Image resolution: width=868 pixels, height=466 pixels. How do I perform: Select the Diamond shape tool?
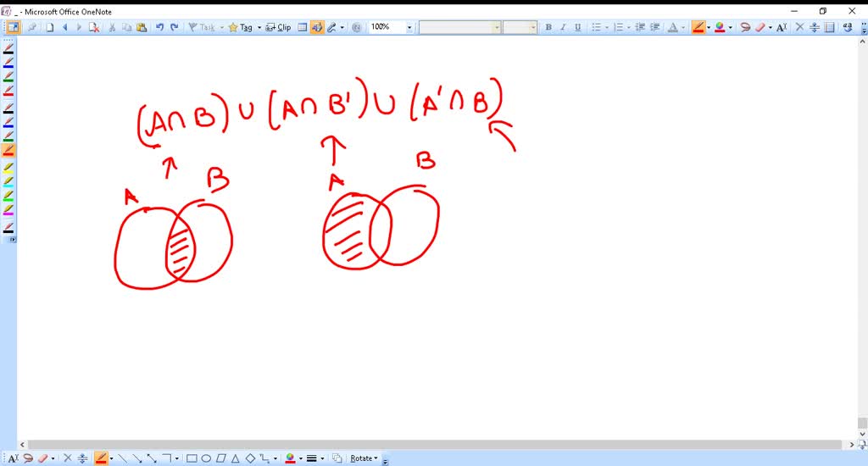click(250, 458)
